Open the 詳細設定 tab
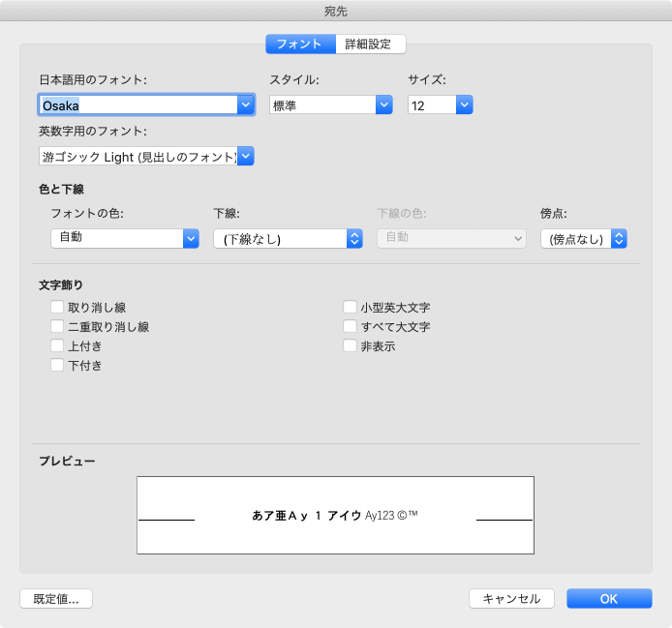Viewport: 672px width, 628px height. pos(370,44)
